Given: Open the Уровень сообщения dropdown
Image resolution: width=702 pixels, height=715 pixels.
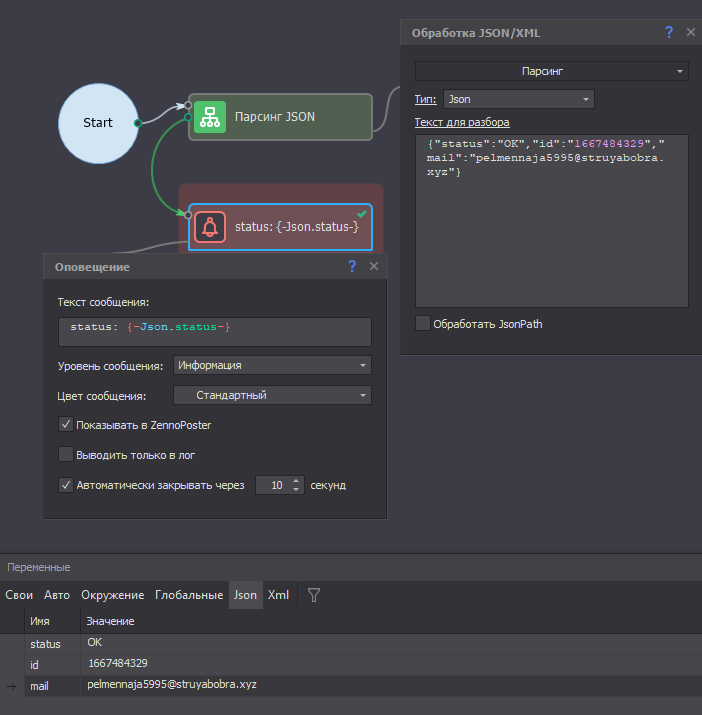Looking at the screenshot, I should pyautogui.click(x=272, y=365).
